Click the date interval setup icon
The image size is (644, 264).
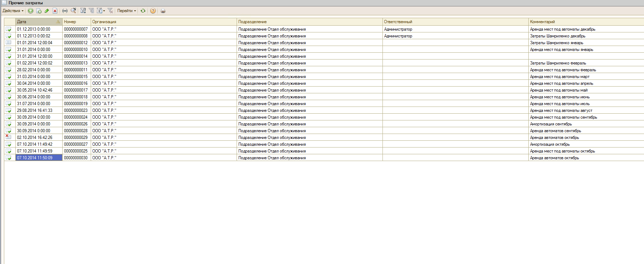[65, 11]
